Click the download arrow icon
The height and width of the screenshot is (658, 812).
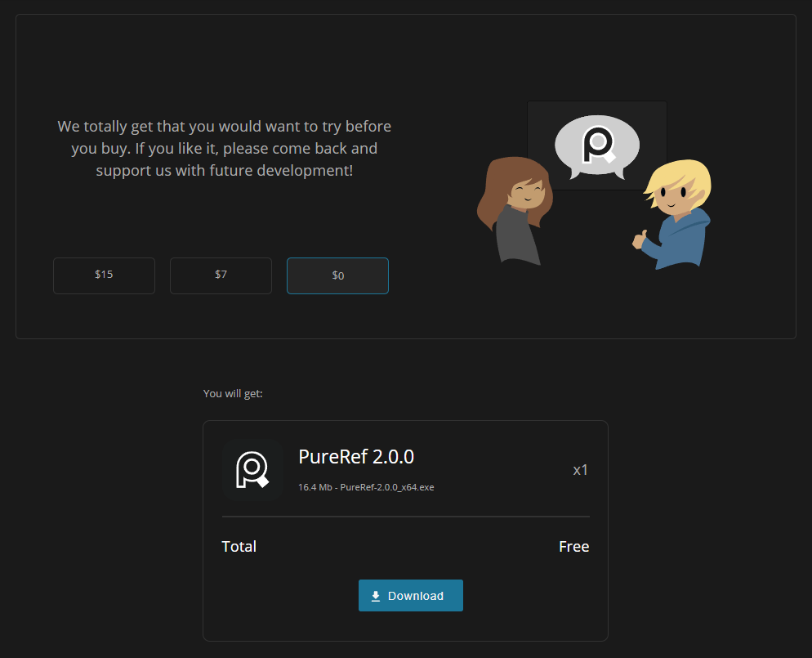376,597
